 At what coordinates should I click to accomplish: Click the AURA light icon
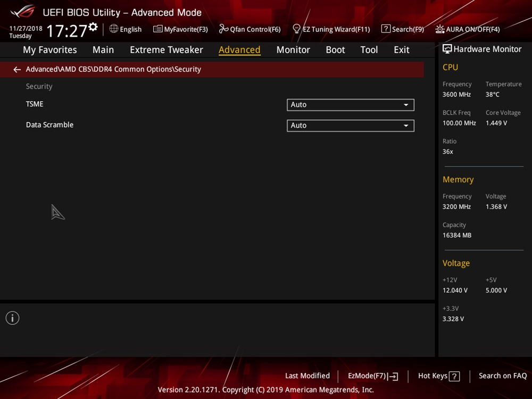pos(440,29)
